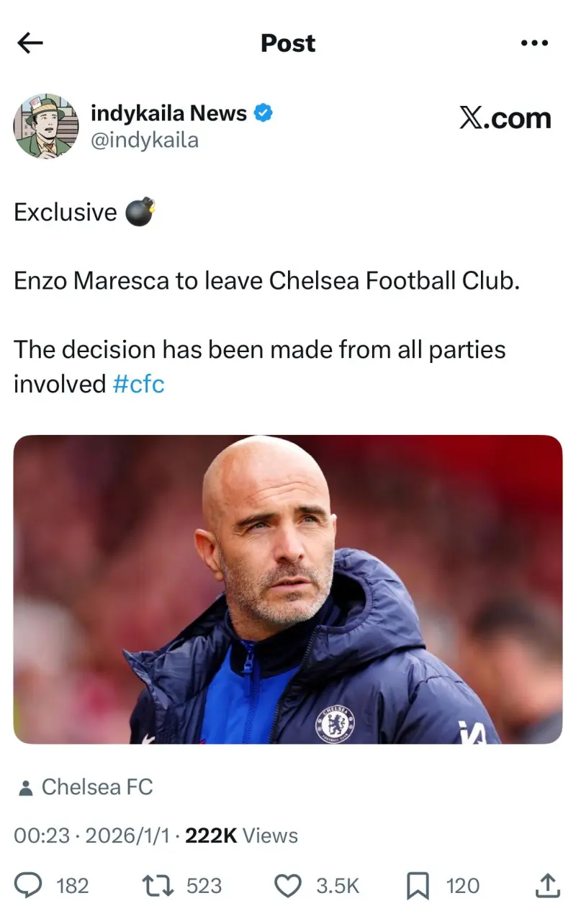
Task: Click the tagged person icon
Action: tap(25, 789)
